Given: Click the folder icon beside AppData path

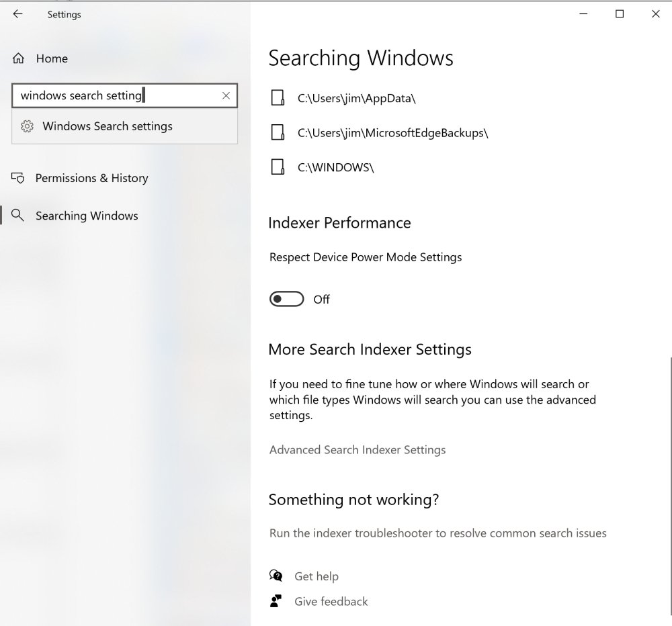Looking at the screenshot, I should pyautogui.click(x=278, y=97).
